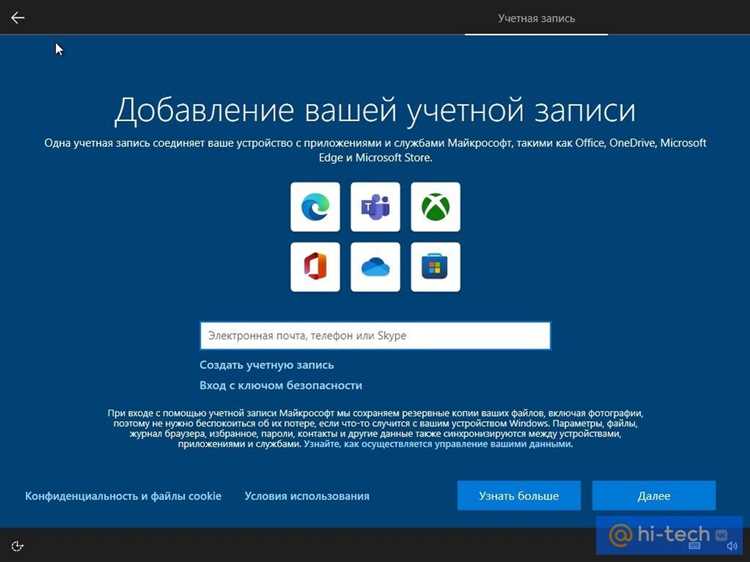The image size is (750, 562).
Task: Focus the Электронная почта, телефон или Skype field
Action: point(375,336)
